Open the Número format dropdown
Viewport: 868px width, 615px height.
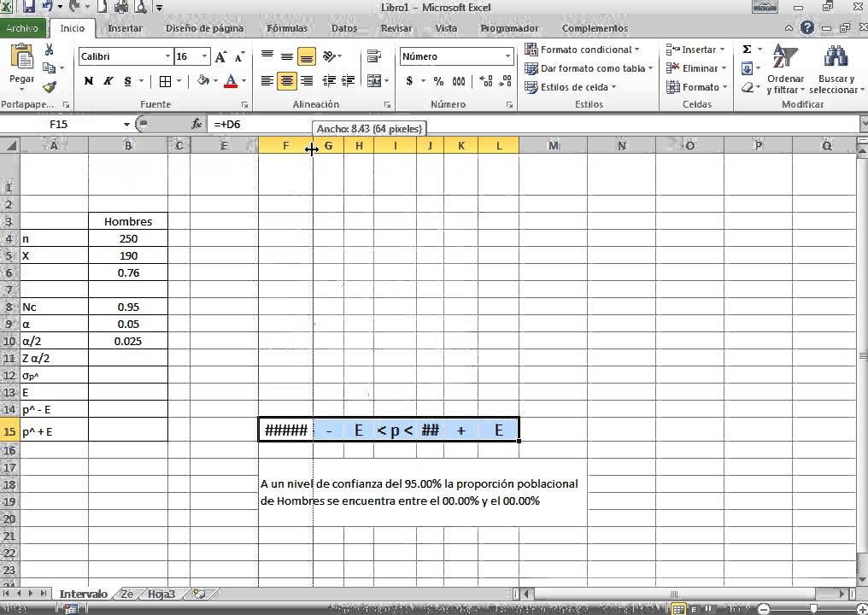click(x=507, y=56)
